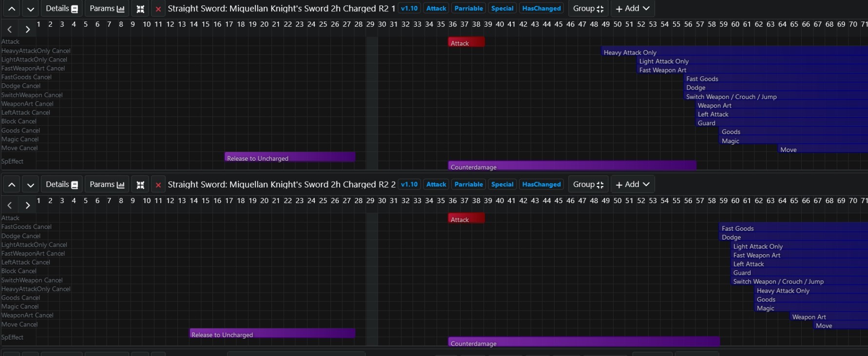Screen dimensions: 868x356
Task: Select Heavy Attack Only bar in R2 1
Action: 734,52
